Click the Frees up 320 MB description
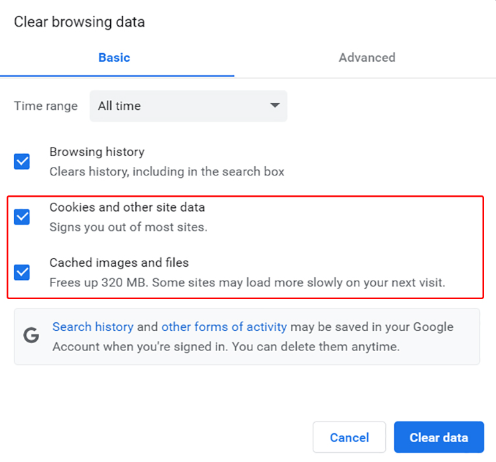 coord(247,283)
